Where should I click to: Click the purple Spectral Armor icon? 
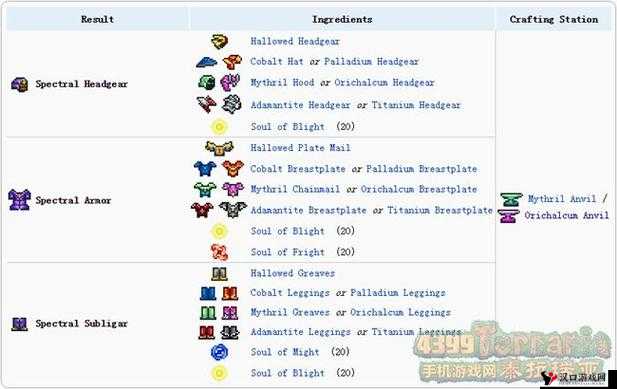pyautogui.click(x=19, y=199)
